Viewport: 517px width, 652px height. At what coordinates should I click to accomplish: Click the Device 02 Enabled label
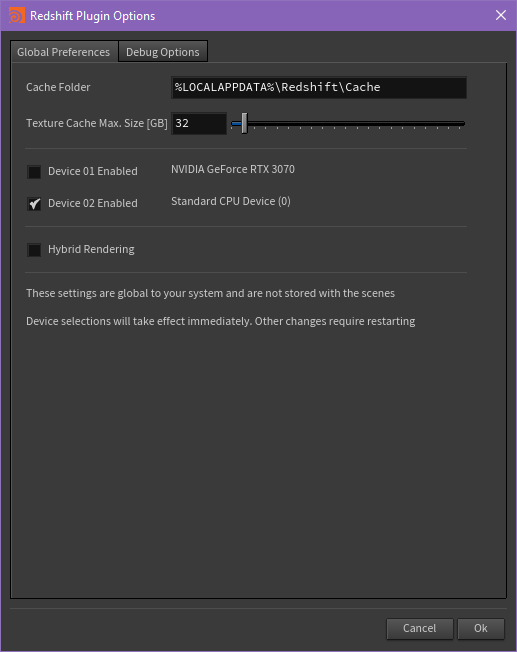[93, 203]
